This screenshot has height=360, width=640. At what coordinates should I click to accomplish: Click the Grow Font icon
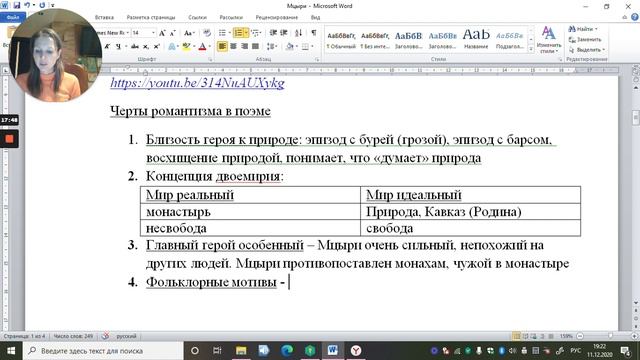[x=162, y=33]
